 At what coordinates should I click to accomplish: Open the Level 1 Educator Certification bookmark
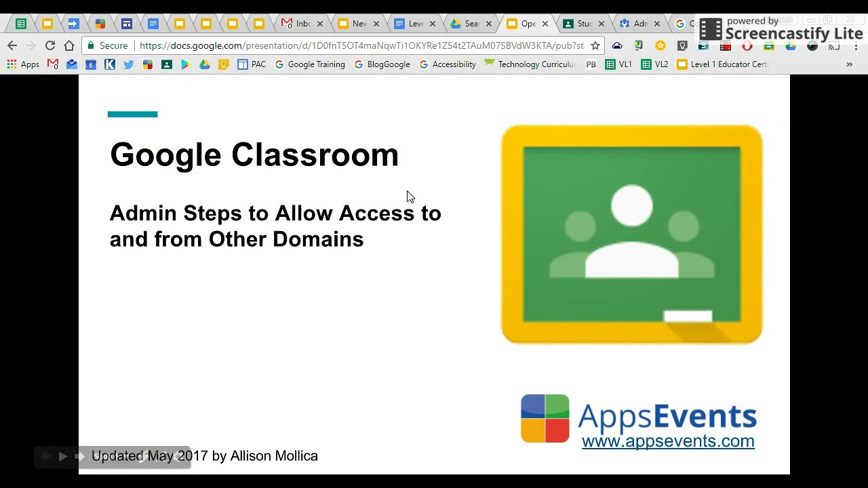(x=723, y=64)
